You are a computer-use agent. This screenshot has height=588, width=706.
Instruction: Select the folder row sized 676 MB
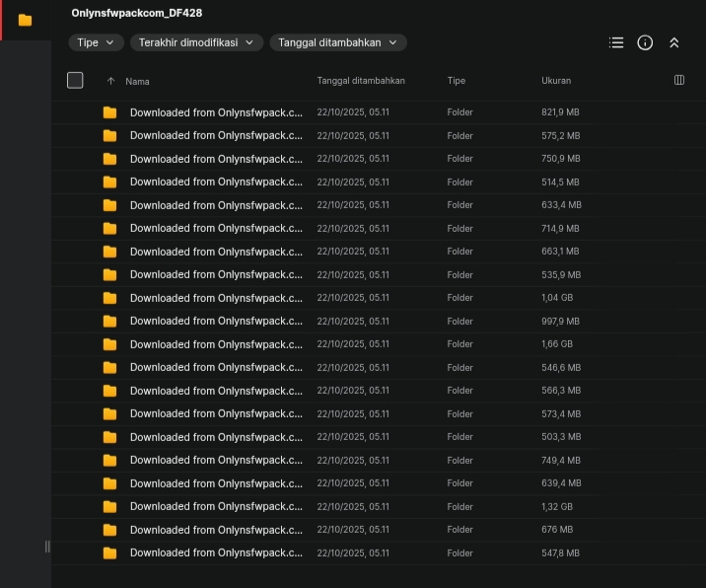coord(216,530)
